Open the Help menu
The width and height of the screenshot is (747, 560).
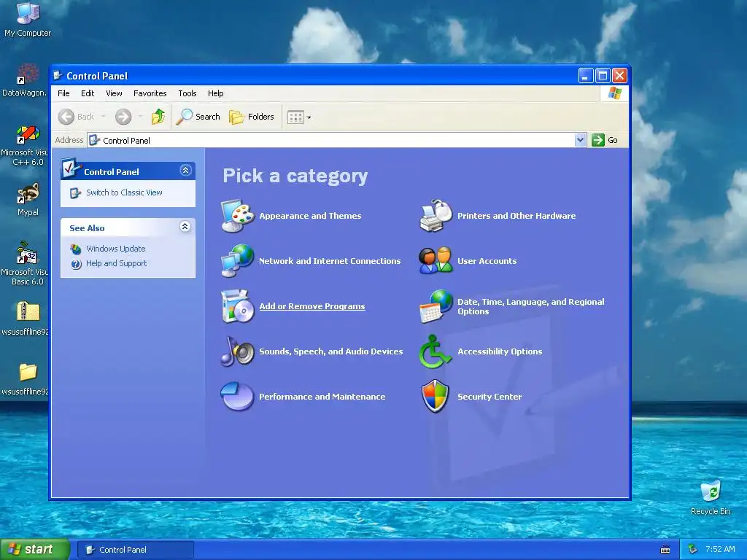(215, 93)
